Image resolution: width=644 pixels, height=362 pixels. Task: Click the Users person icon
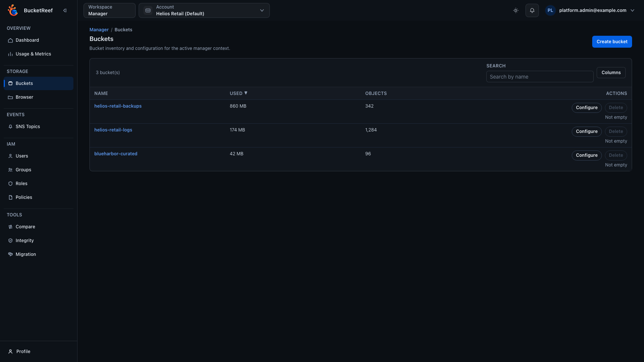(x=10, y=156)
